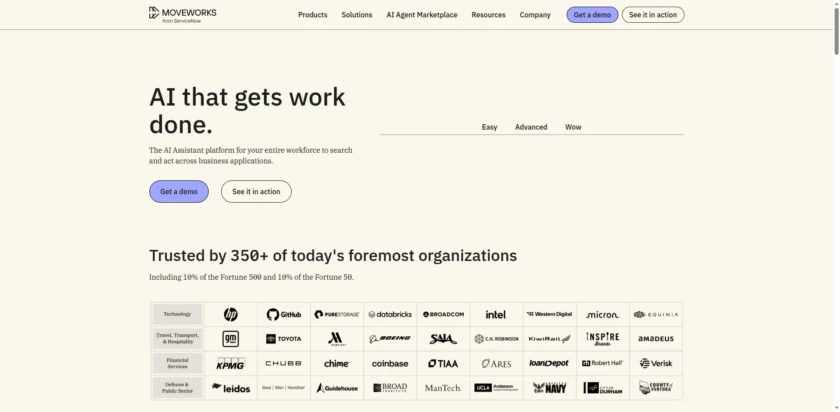Click the GM logo

click(230, 339)
